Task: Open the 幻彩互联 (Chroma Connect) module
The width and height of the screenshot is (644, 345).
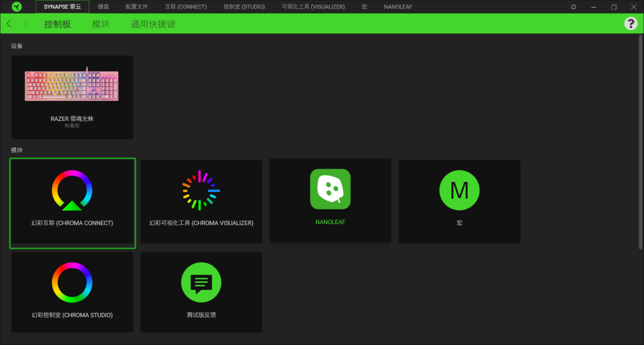Action: (x=72, y=203)
